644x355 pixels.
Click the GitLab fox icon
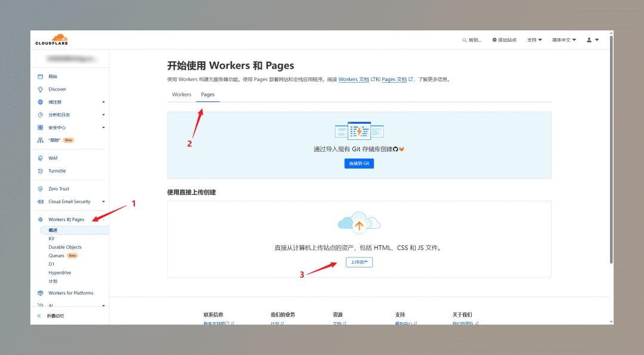pyautogui.click(x=402, y=149)
